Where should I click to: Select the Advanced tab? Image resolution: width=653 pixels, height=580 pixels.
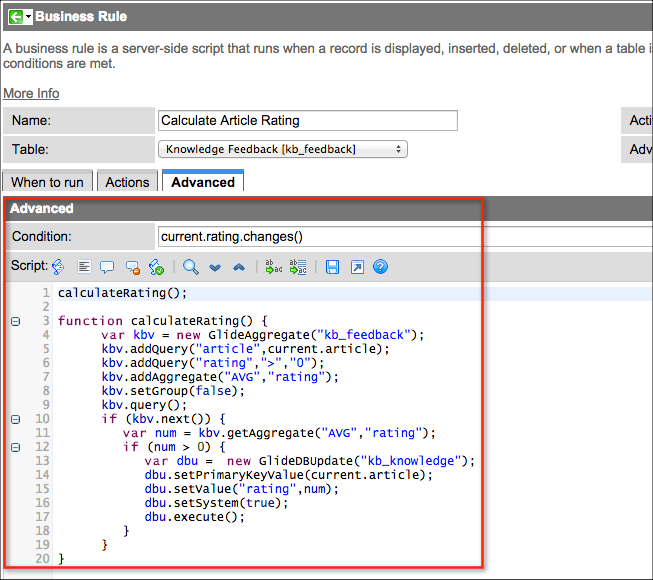[x=202, y=182]
